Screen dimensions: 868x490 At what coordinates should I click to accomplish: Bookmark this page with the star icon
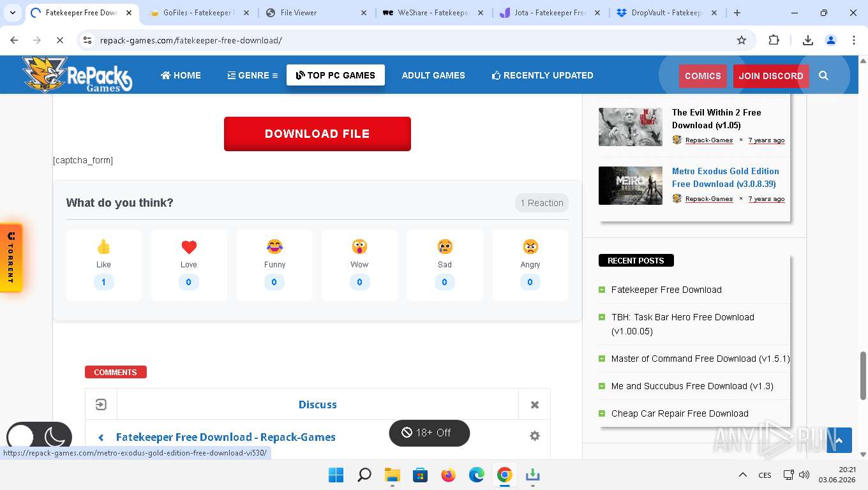742,40
